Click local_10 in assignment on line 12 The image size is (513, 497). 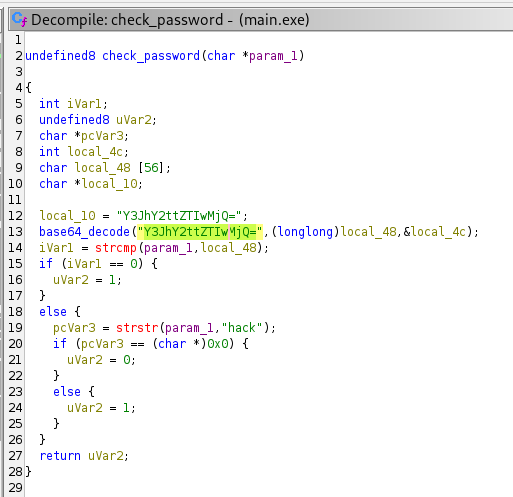67,216
